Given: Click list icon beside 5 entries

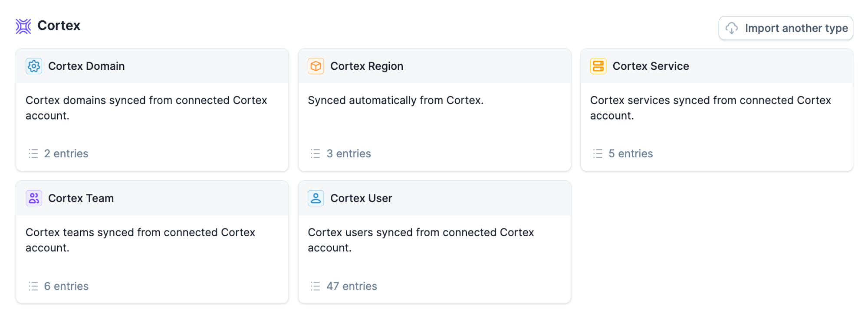Looking at the screenshot, I should click(x=598, y=153).
